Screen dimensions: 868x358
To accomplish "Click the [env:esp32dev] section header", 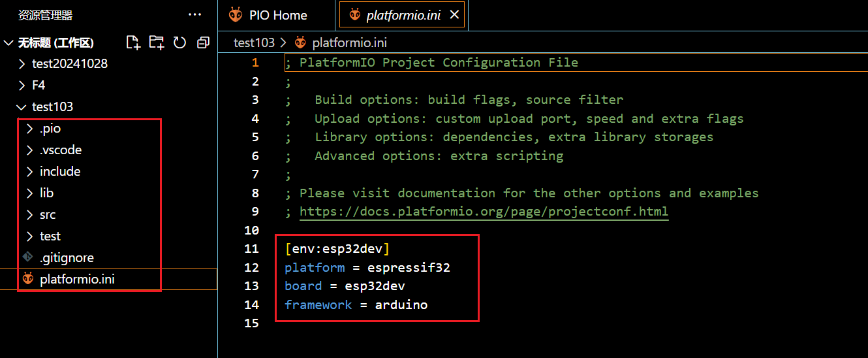I will tap(337, 249).
